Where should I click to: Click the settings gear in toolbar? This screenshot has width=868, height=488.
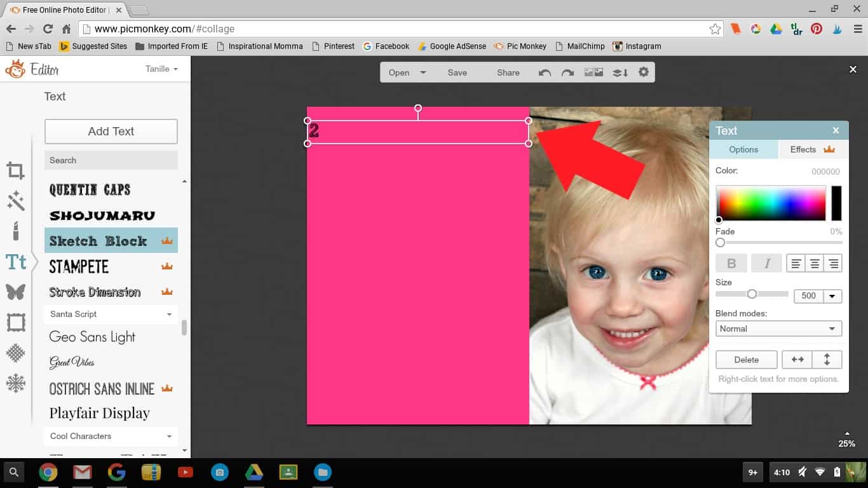coord(644,72)
